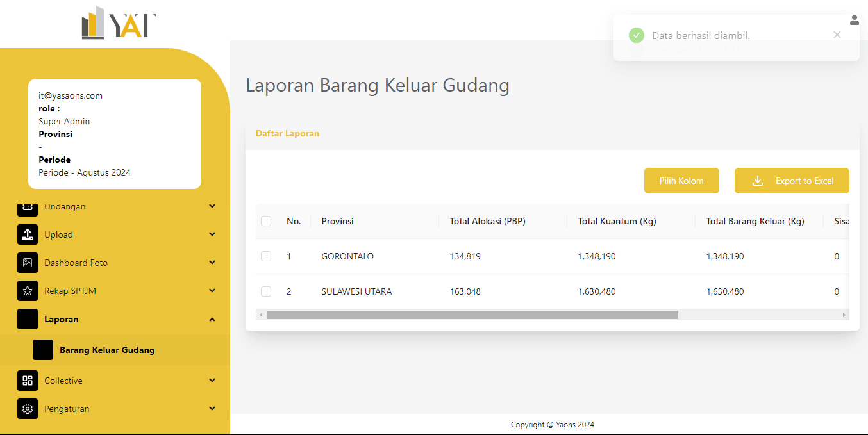Screen dimensions: 868x435
Task: Click the Rekap SPTJM star icon
Action: [x=28, y=291]
